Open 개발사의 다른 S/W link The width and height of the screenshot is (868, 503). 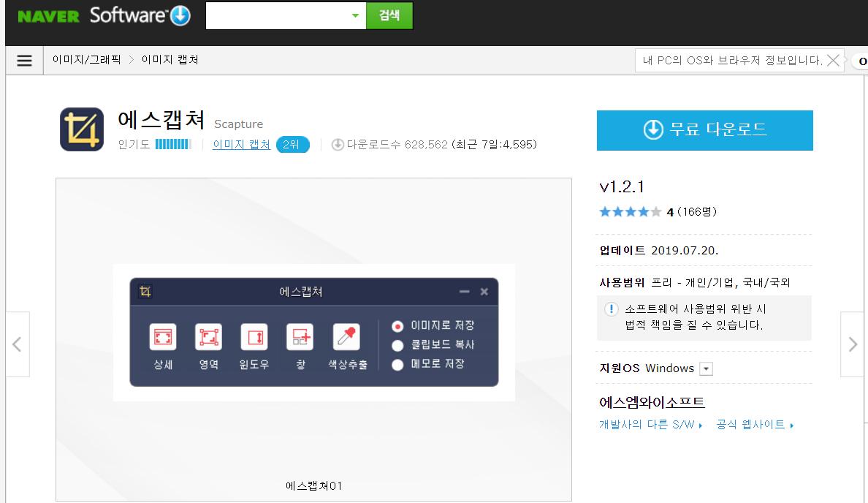point(651,425)
